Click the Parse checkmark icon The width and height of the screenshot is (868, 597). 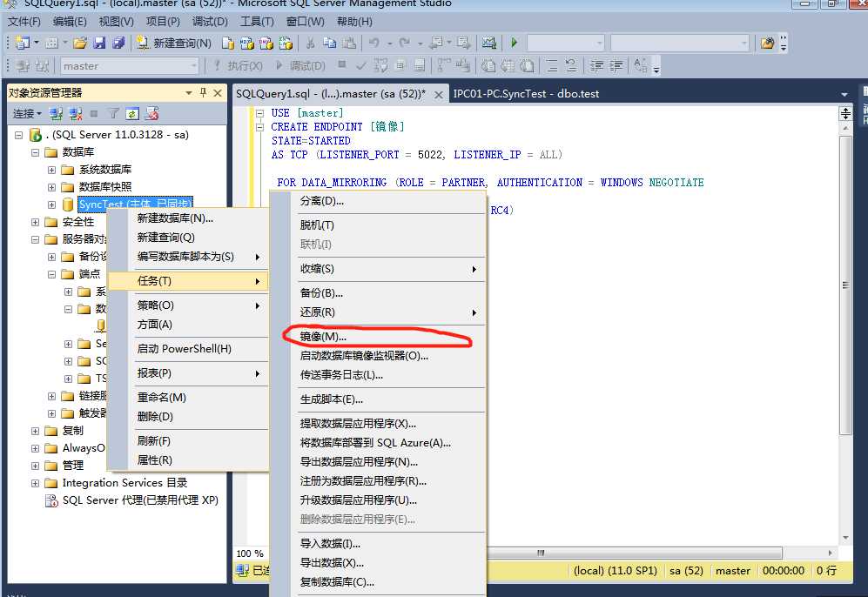click(361, 66)
